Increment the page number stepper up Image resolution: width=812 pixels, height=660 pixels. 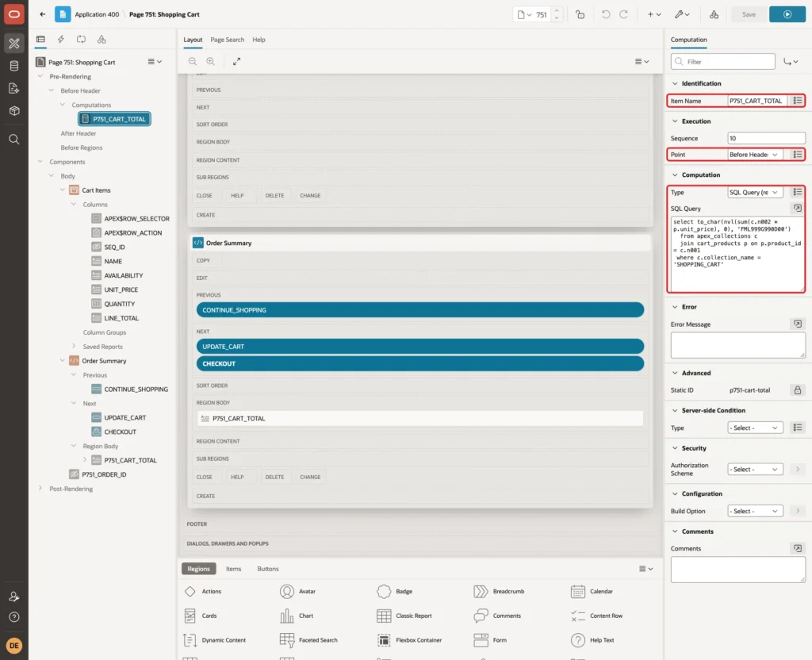tap(557, 10)
